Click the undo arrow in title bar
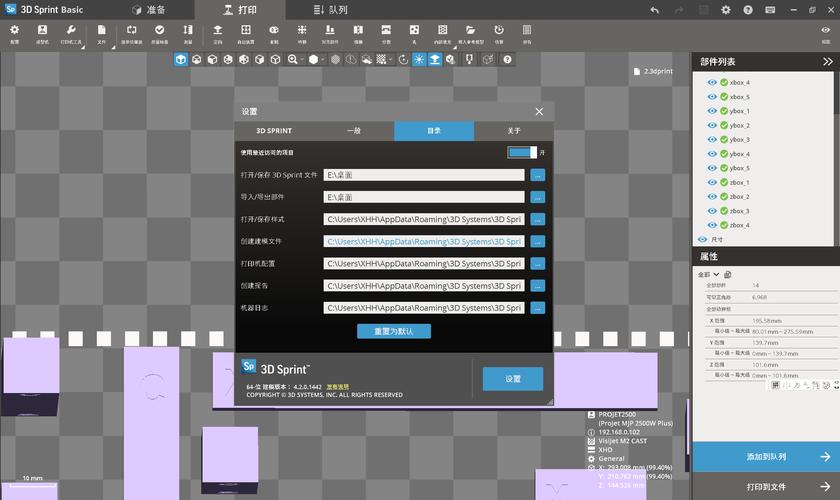 tap(654, 10)
